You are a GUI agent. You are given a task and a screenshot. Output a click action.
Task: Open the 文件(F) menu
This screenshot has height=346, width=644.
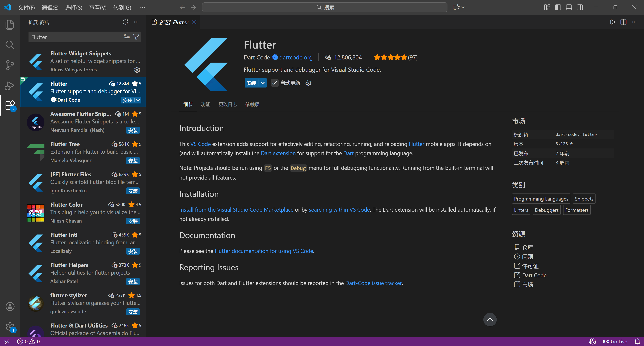coord(26,8)
